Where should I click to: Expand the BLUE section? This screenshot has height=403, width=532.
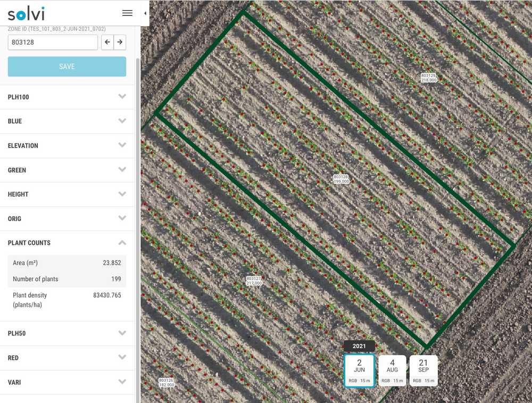[x=67, y=121]
